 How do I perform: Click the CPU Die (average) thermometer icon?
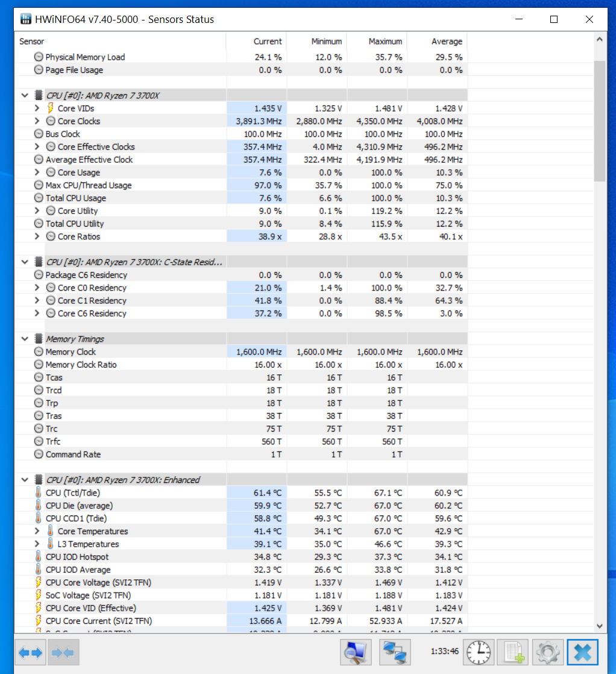pos(38,505)
